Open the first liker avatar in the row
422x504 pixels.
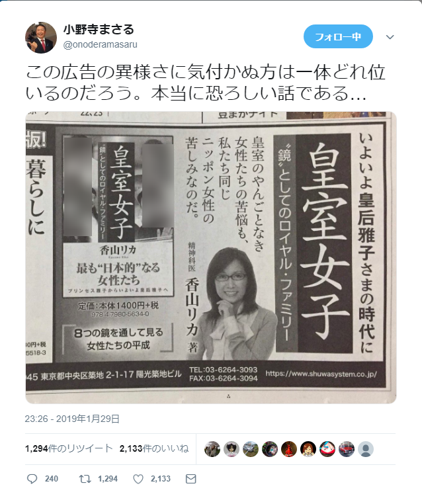click(212, 449)
